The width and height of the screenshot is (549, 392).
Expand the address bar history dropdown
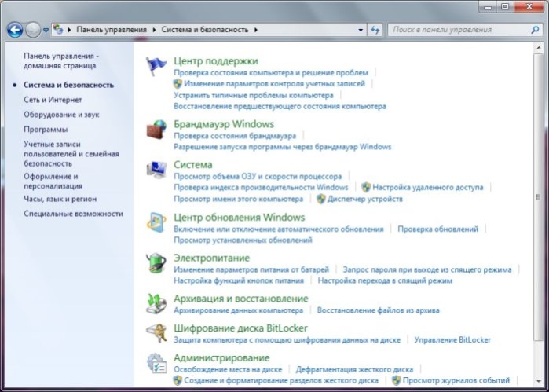[361, 30]
